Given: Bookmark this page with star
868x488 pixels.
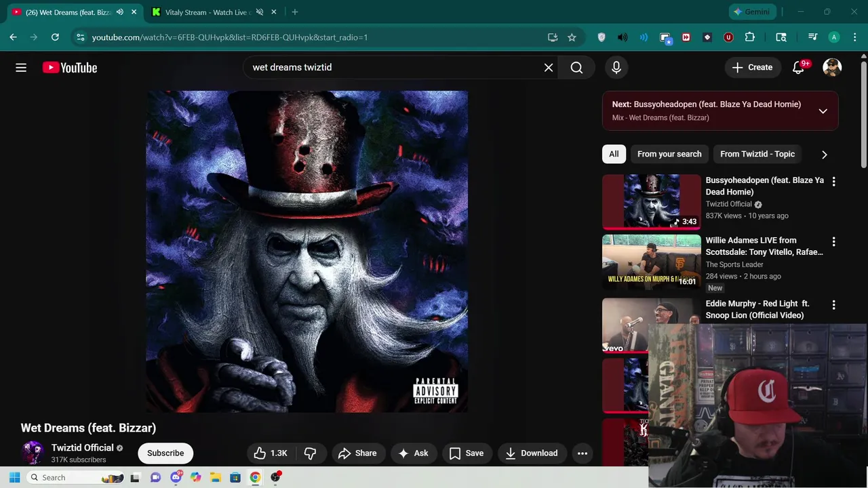Looking at the screenshot, I should (x=572, y=37).
